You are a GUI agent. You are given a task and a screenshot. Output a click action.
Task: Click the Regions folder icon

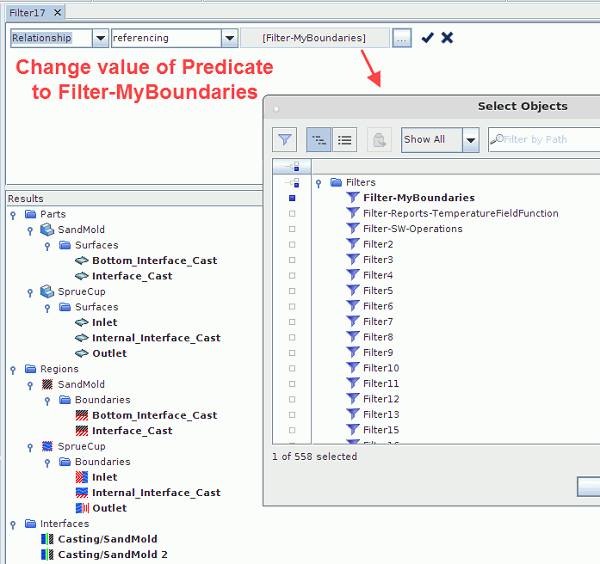tap(30, 368)
